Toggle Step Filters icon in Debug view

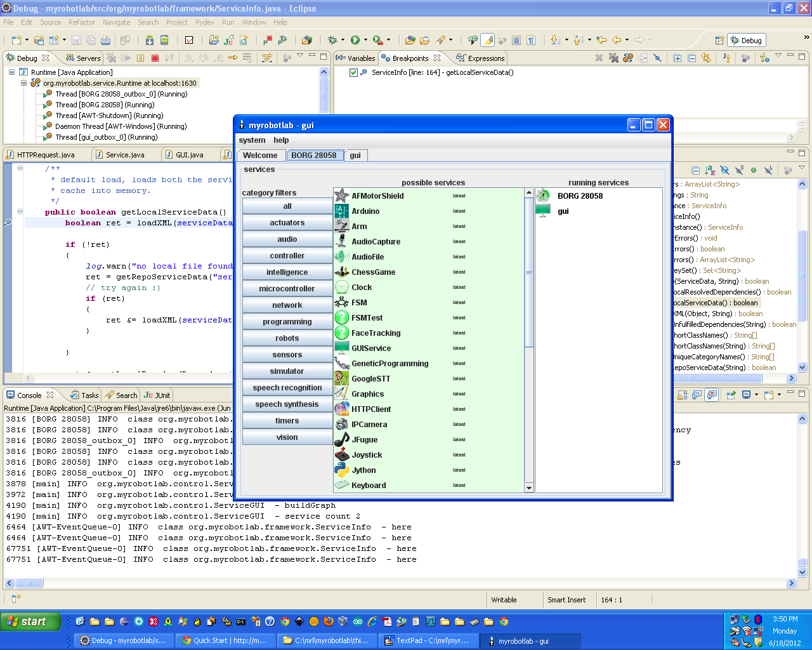tap(267, 58)
